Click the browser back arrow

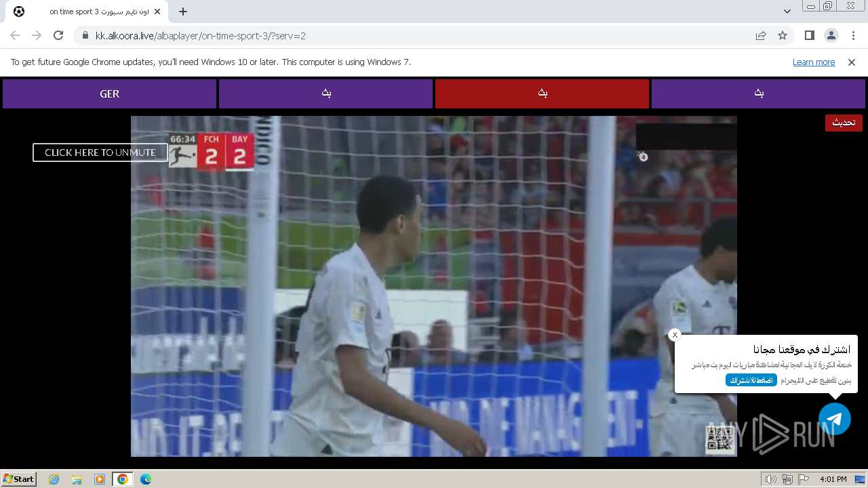[x=15, y=35]
